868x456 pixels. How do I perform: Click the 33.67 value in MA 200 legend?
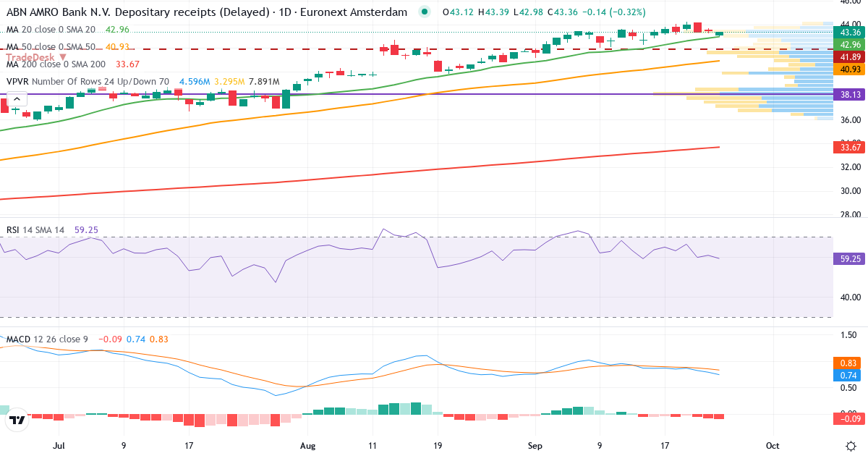(x=127, y=64)
